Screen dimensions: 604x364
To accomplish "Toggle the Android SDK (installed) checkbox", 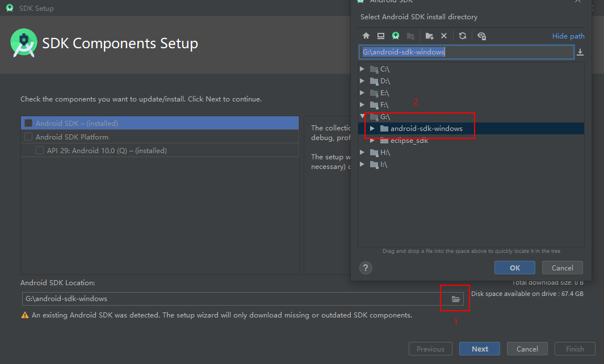I will (28, 123).
